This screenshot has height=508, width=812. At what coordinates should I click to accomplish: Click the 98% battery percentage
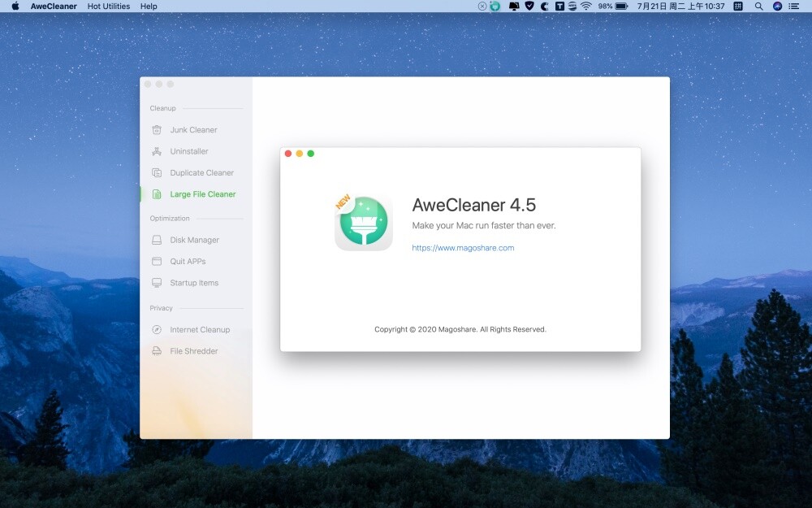point(605,7)
